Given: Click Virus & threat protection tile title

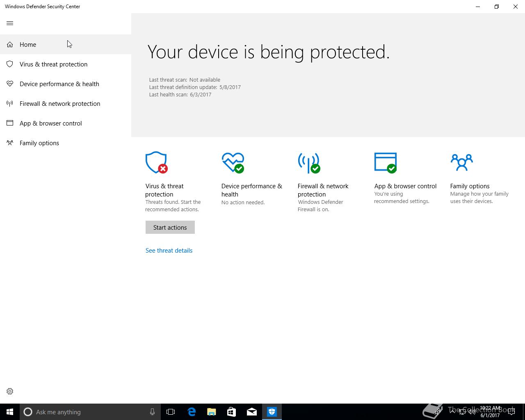Looking at the screenshot, I should click(x=164, y=190).
